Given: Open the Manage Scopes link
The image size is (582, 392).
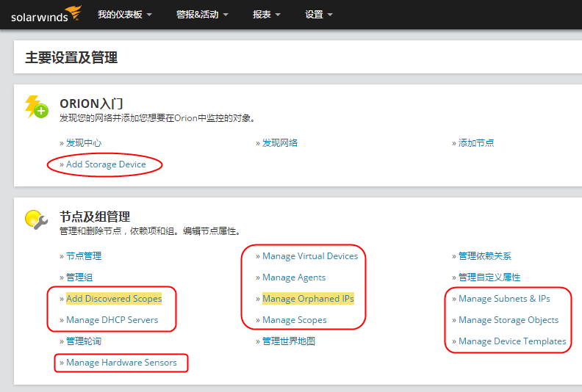Looking at the screenshot, I should (x=295, y=319).
